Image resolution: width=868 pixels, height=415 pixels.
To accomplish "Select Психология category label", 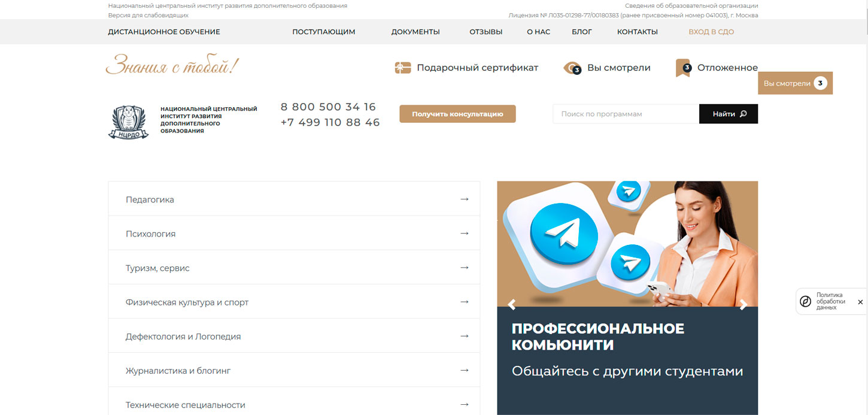I will pos(151,234).
